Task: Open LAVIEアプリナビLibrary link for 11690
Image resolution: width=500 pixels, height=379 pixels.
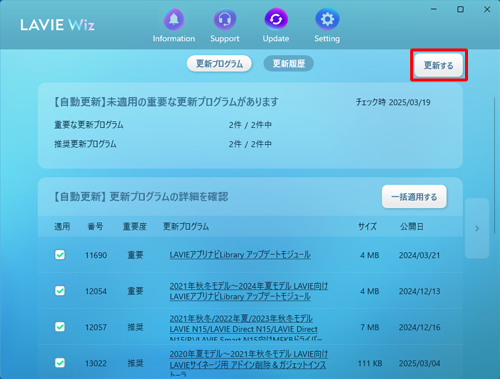Action: click(240, 255)
